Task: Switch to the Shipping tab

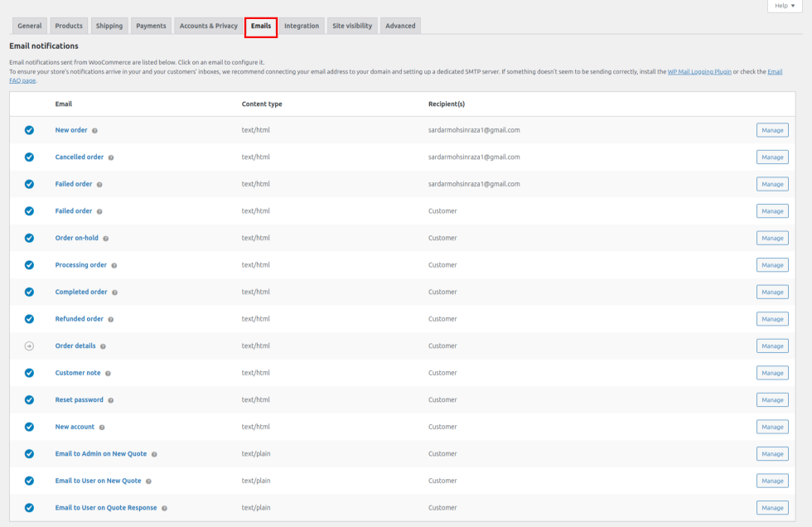Action: [109, 26]
